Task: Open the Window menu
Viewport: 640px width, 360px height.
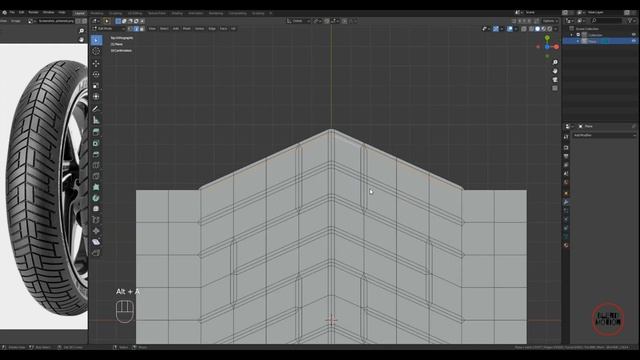Action: point(49,13)
